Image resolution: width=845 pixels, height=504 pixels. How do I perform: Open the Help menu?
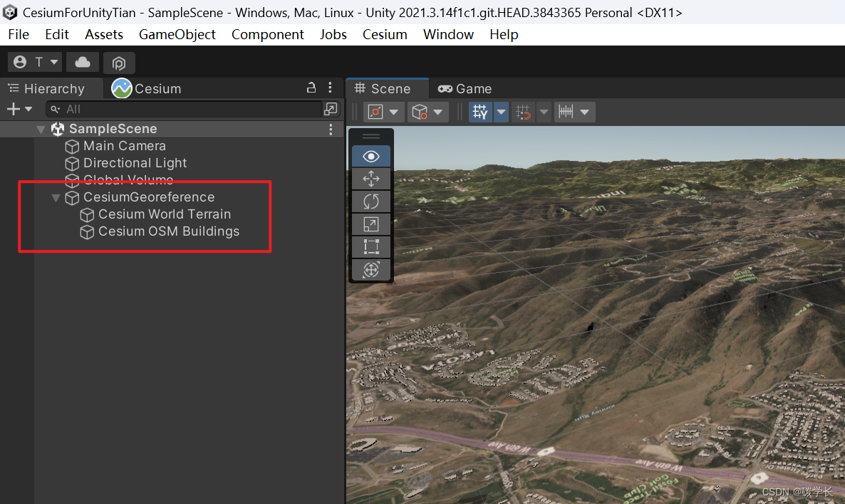point(504,34)
